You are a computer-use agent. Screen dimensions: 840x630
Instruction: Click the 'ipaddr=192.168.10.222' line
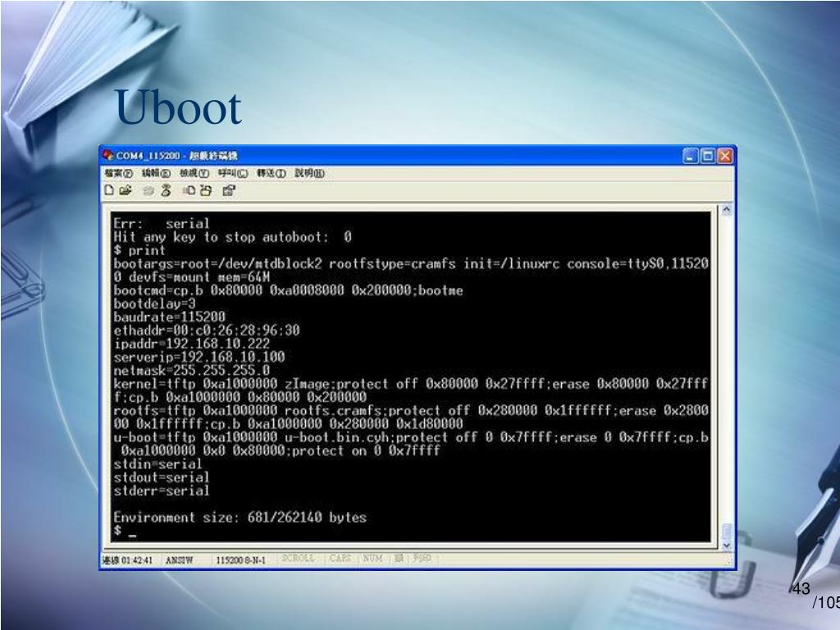(191, 344)
